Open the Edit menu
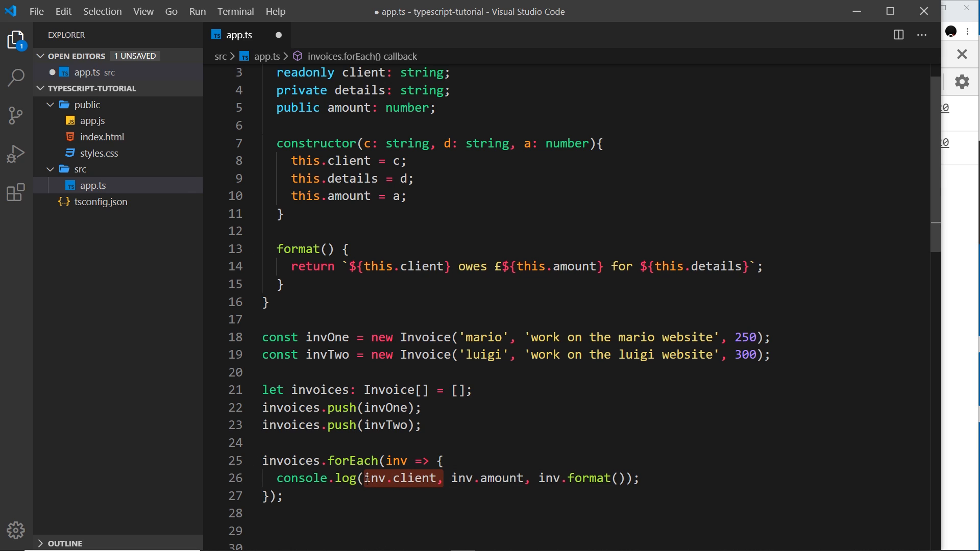The image size is (980, 551). [x=63, y=11]
